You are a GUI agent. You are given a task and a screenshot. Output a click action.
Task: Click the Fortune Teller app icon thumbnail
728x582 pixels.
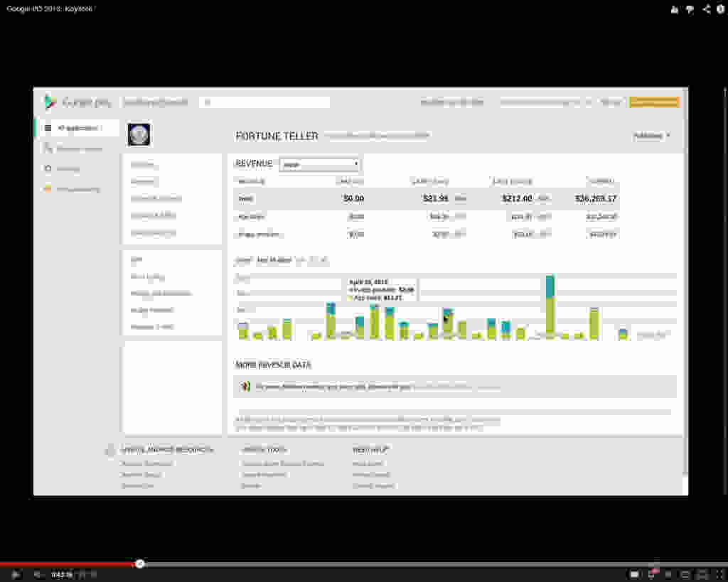[139, 134]
